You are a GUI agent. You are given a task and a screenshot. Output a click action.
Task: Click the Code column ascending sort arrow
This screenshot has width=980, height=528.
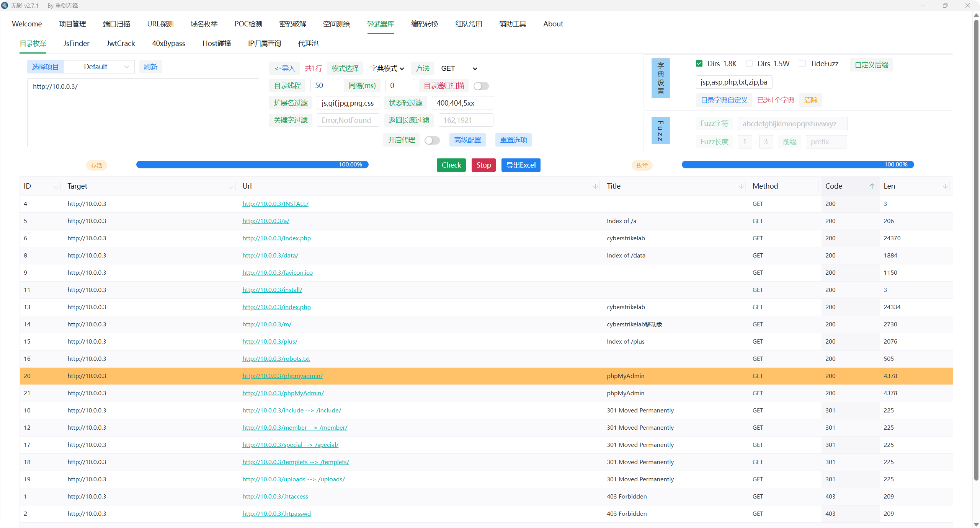pyautogui.click(x=872, y=186)
